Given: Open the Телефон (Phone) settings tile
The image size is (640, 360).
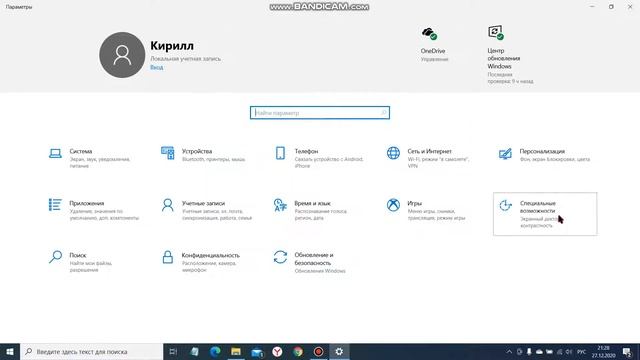Looking at the screenshot, I should [319, 159].
